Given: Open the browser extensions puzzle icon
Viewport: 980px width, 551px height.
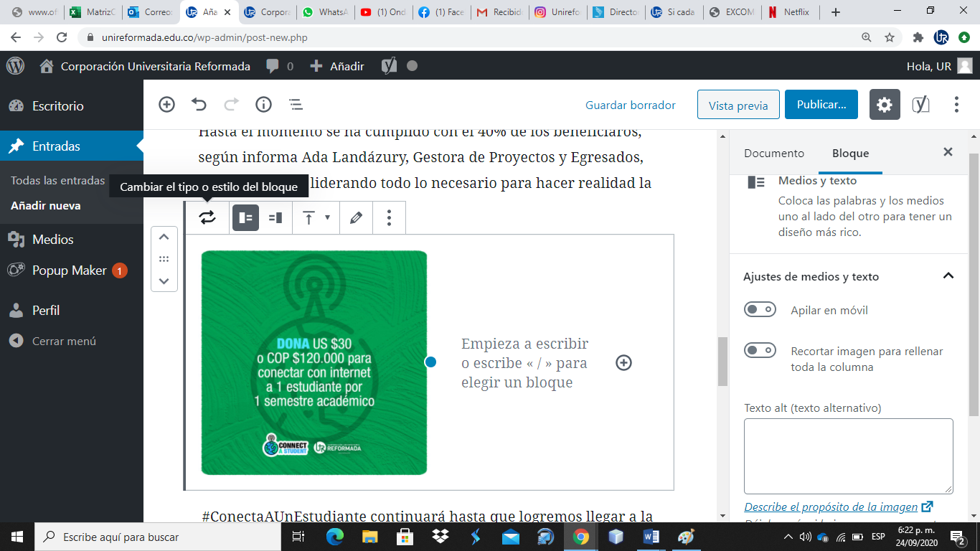Looking at the screenshot, I should [918, 37].
